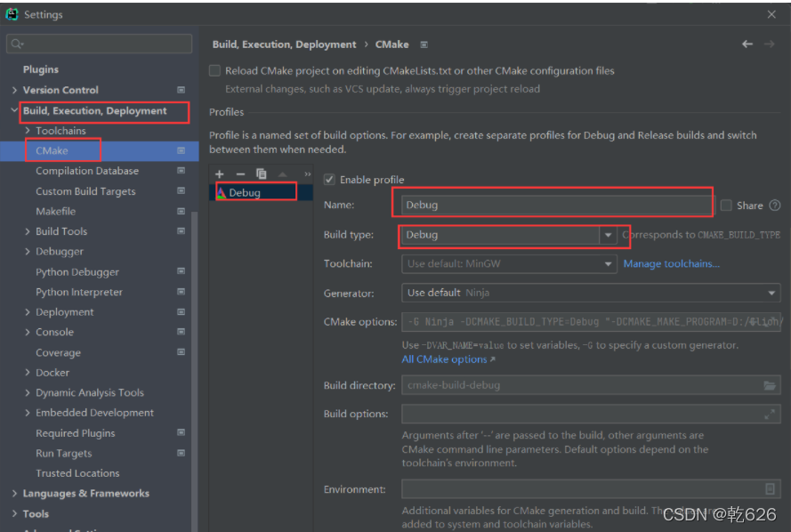This screenshot has width=791, height=532.
Task: Click the back navigation arrow
Action: 747,44
